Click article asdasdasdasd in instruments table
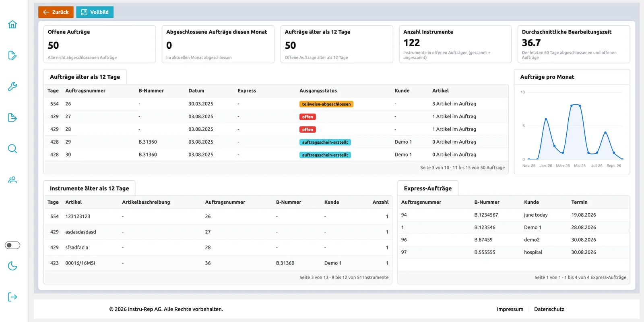The image size is (644, 322). click(x=80, y=232)
